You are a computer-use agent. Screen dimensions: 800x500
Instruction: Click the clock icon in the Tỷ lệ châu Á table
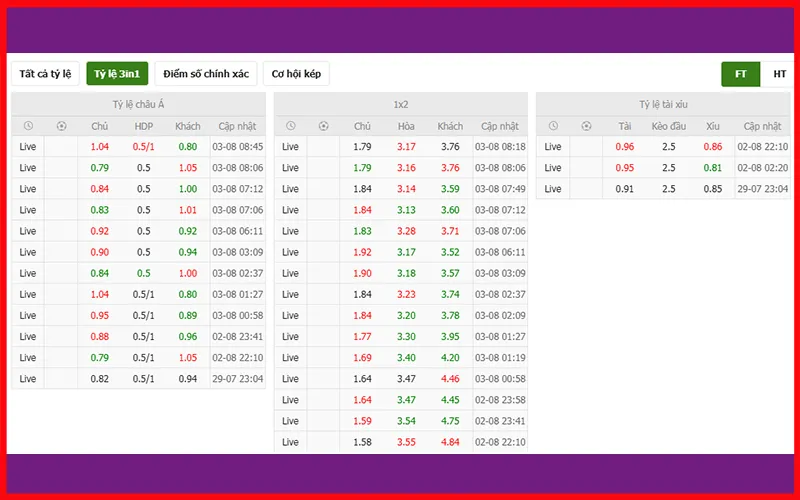[x=28, y=126]
